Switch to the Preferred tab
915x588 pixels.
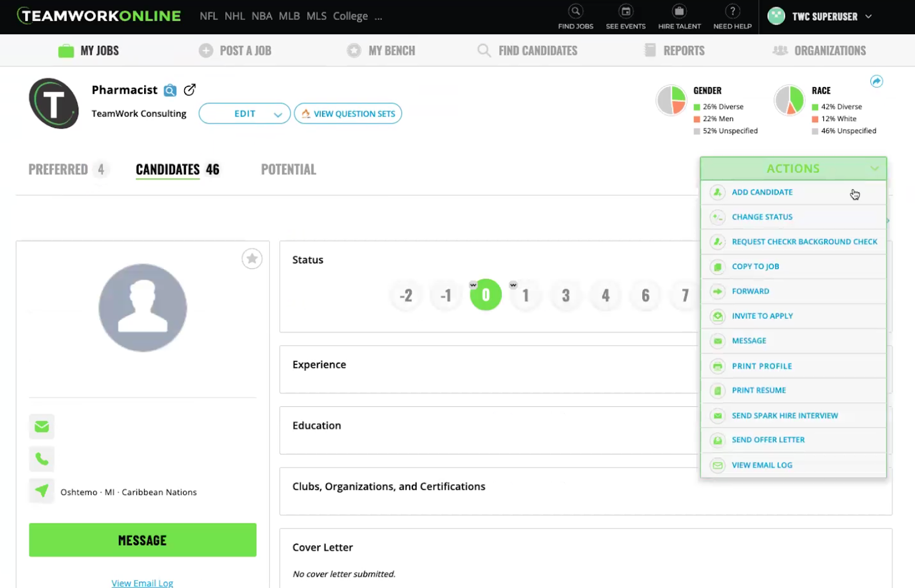(67, 170)
